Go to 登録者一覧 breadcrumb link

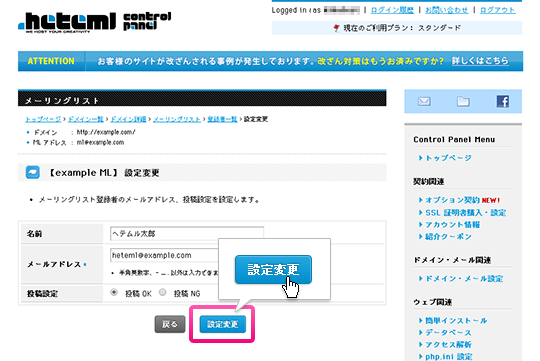click(222, 119)
